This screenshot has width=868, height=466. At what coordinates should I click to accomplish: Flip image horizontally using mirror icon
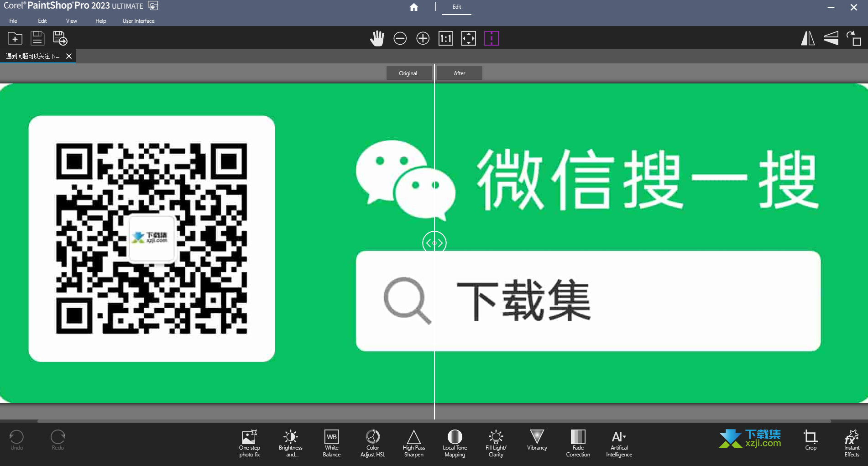(x=808, y=38)
